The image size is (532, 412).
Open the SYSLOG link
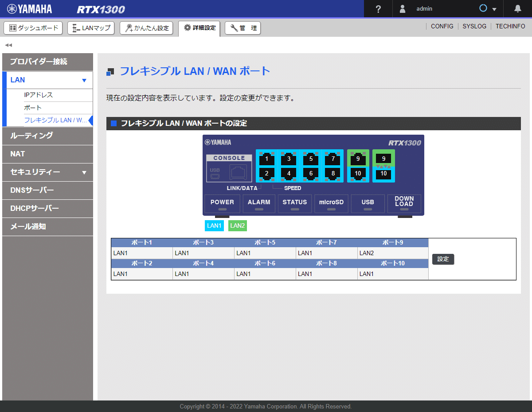474,26
